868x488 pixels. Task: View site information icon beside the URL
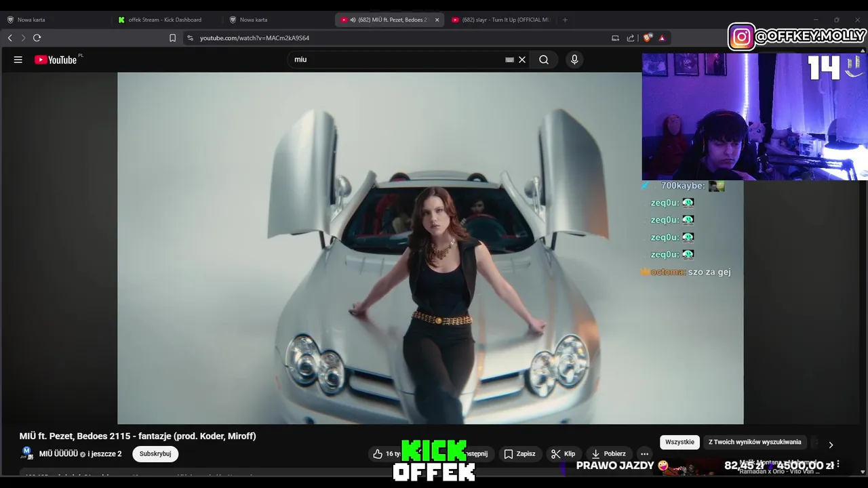pyautogui.click(x=190, y=38)
